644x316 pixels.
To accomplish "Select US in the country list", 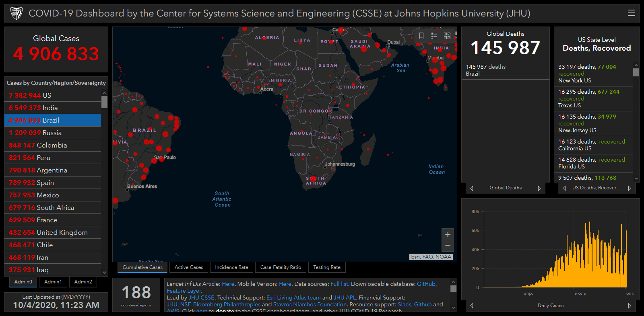I will click(53, 95).
